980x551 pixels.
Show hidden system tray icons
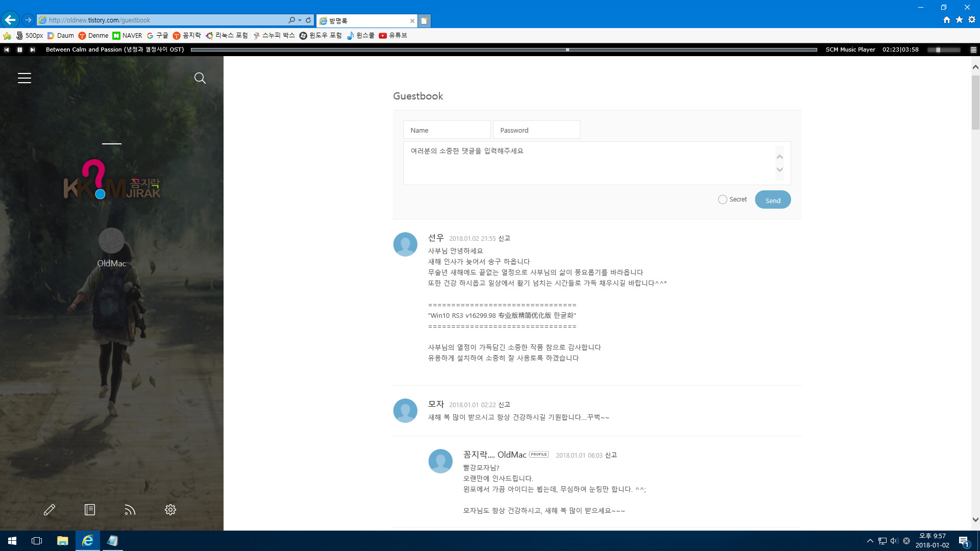[x=870, y=541]
